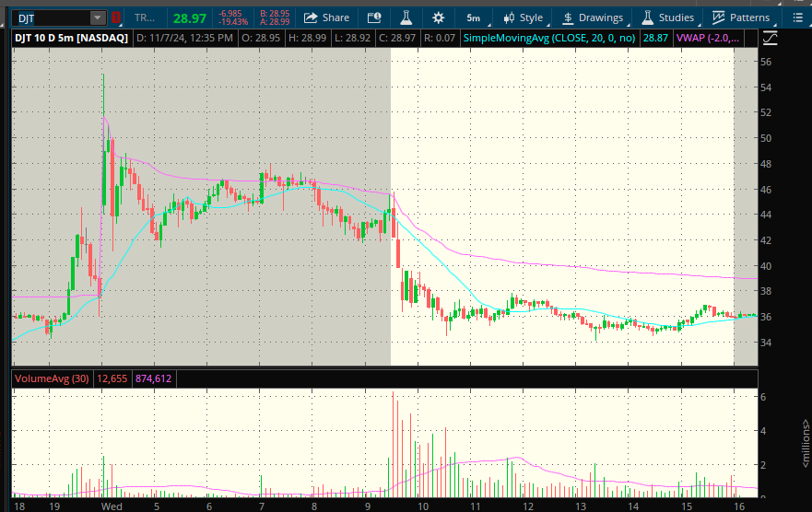
Task: Click the Wed label on time axis
Action: click(x=112, y=506)
